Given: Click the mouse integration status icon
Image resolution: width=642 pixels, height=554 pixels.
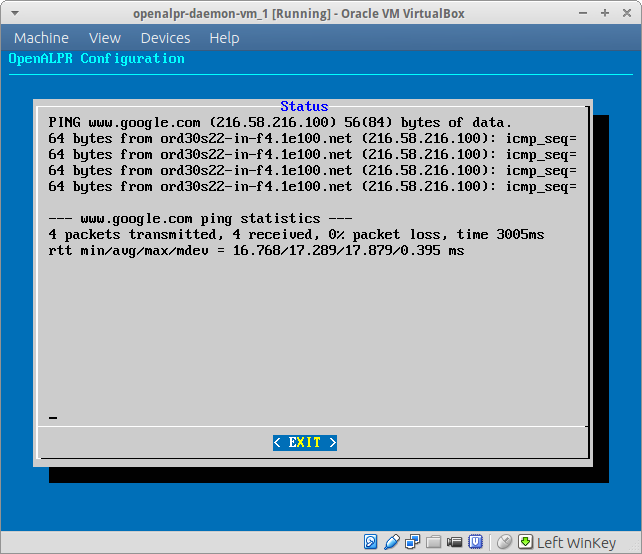Looking at the screenshot, I should (504, 542).
